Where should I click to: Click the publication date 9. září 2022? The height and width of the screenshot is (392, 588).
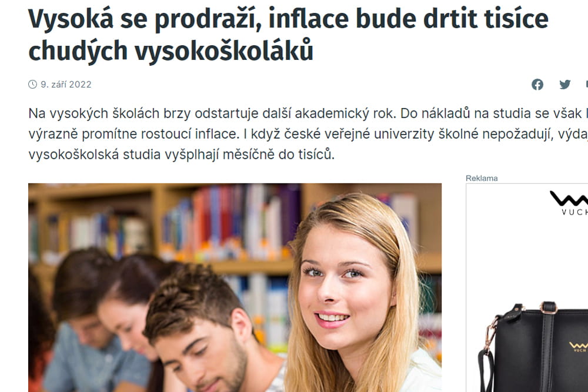(66, 84)
